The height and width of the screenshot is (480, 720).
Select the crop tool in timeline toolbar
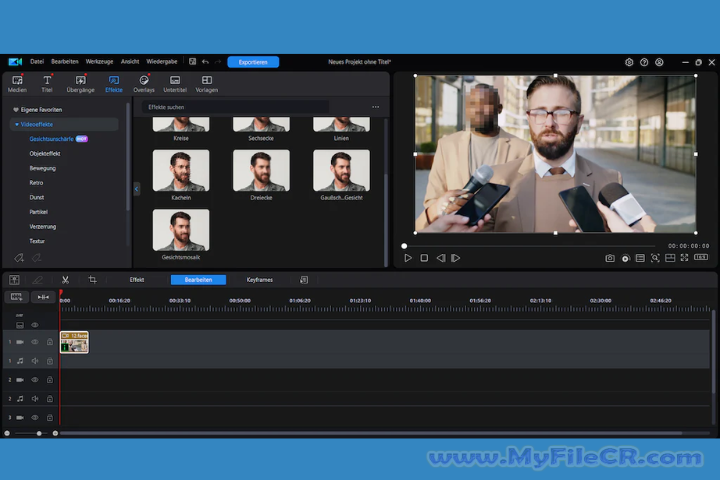point(92,280)
